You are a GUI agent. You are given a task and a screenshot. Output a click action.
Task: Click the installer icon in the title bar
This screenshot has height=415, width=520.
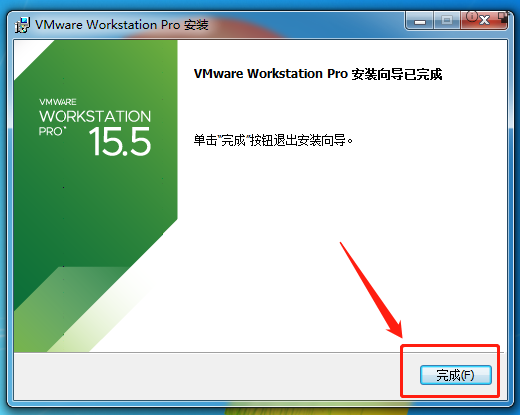22,25
